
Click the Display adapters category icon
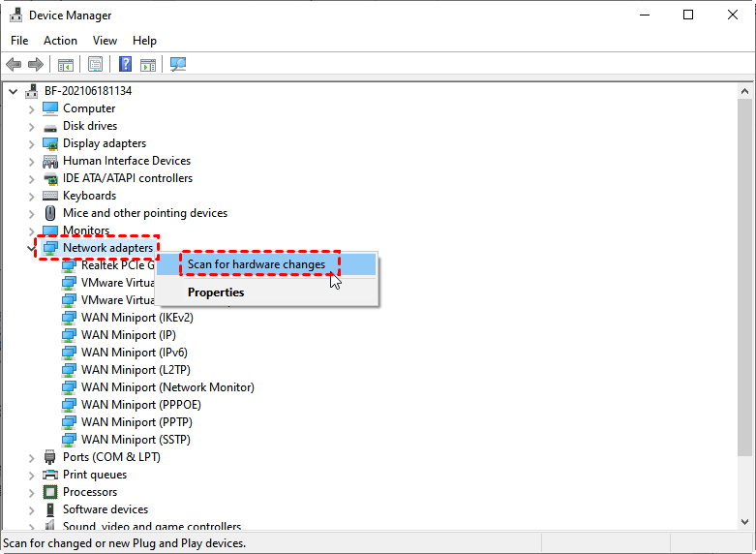[x=50, y=143]
